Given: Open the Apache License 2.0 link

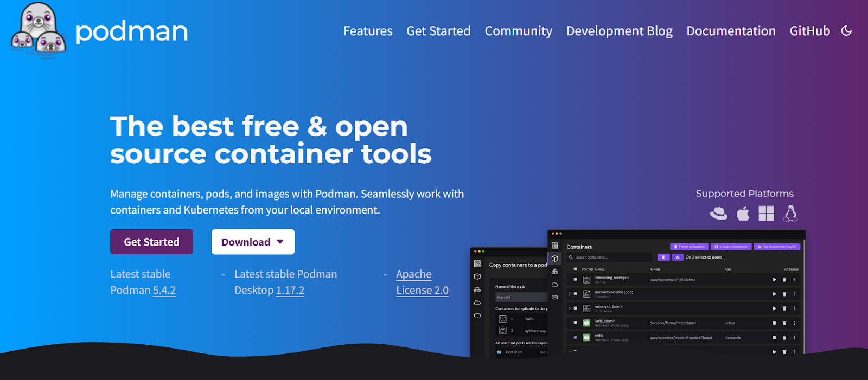Looking at the screenshot, I should click(422, 282).
